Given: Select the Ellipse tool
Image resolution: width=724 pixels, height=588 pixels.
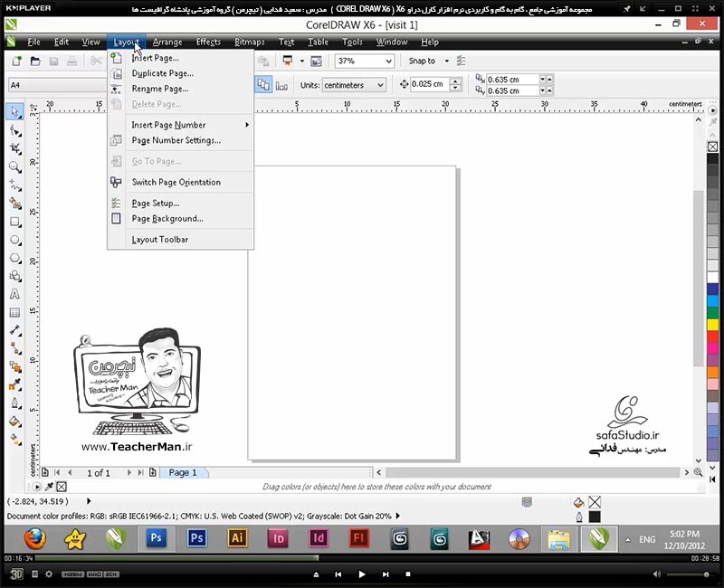Looking at the screenshot, I should (x=14, y=240).
